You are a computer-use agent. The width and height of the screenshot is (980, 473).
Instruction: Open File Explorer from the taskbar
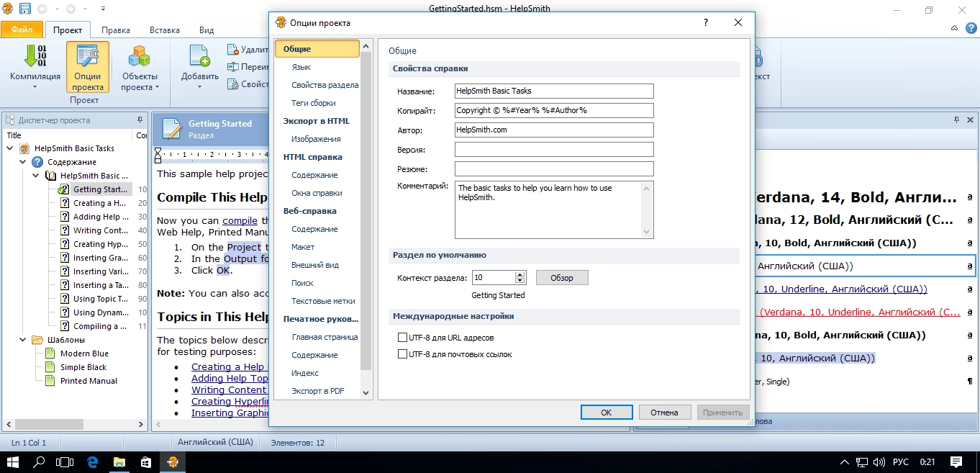[x=119, y=462]
